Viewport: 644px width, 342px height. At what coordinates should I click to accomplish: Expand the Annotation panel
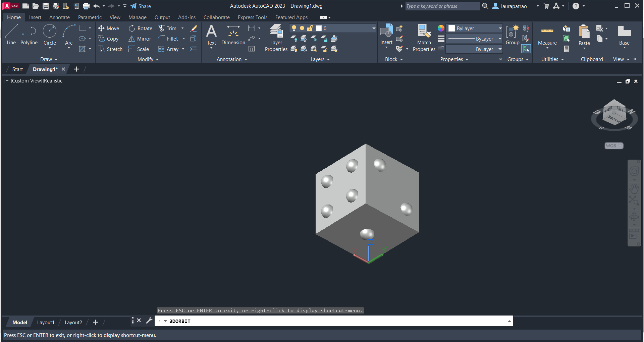[232, 59]
